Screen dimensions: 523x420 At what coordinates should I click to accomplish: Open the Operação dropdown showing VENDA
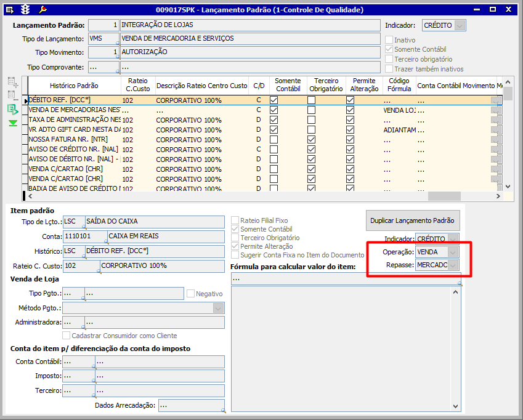[x=453, y=252]
